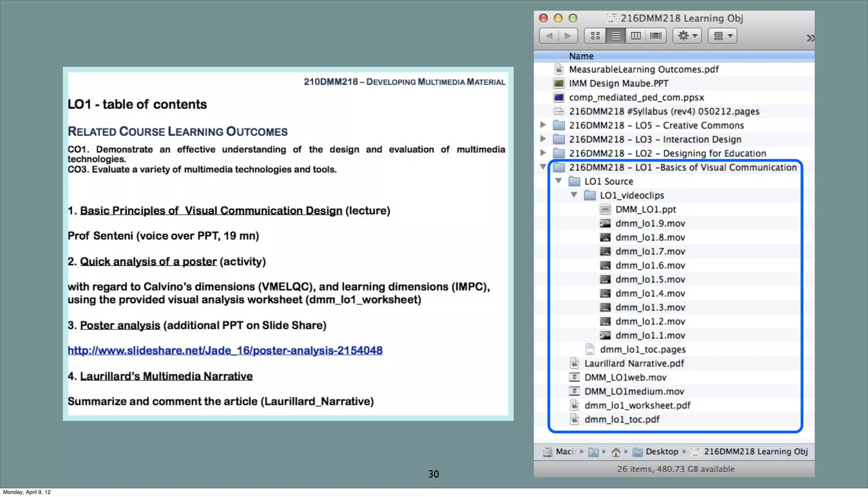Switch Finder to column view
This screenshot has height=497, width=868.
pos(636,36)
